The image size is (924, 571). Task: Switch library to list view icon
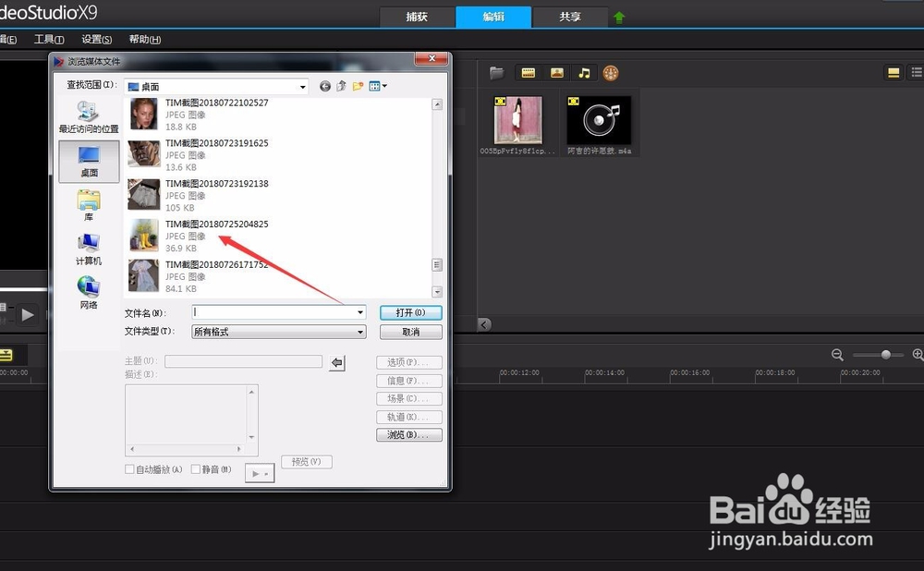(x=917, y=72)
